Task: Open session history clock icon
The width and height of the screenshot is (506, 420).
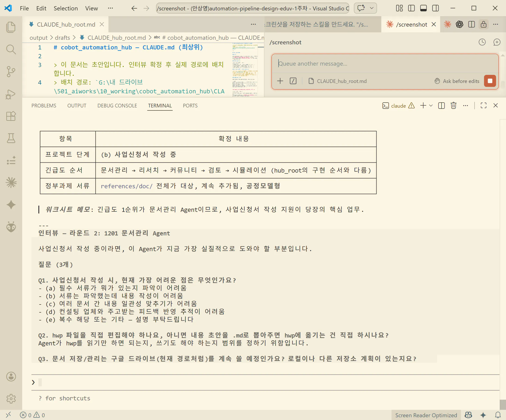Action: [482, 42]
